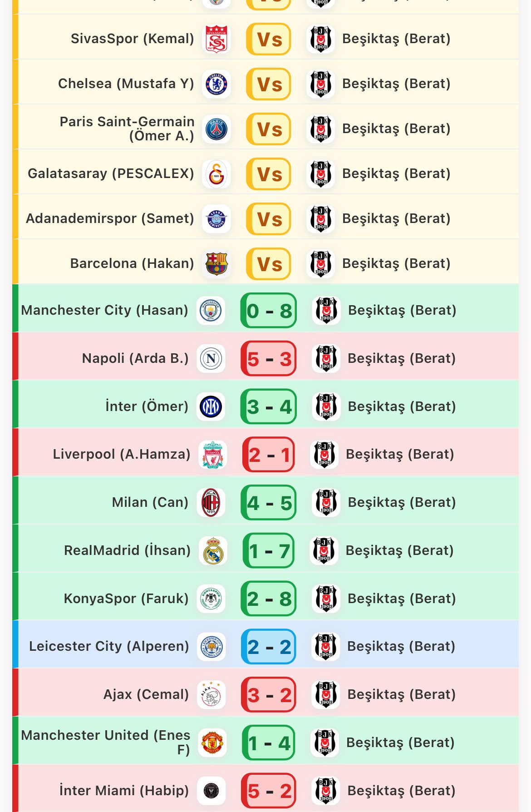Tap the Barcelona crest icon
This screenshot has width=531, height=812.
tap(216, 264)
